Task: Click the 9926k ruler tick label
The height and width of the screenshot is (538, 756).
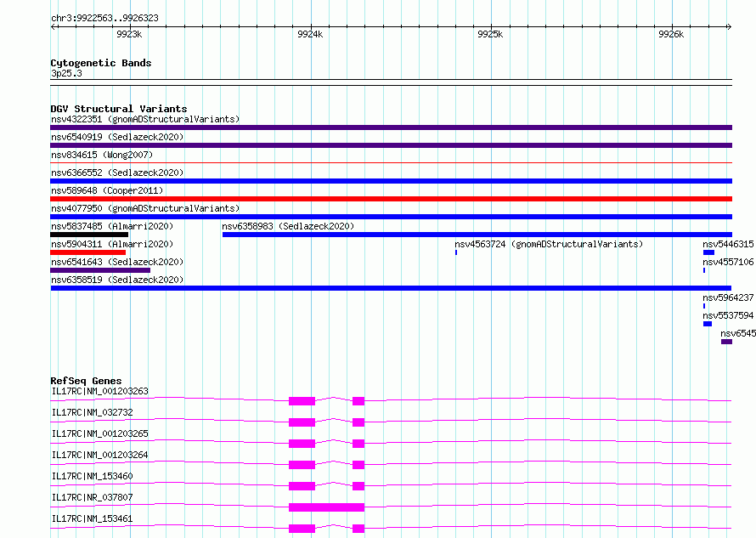Action: coord(671,34)
